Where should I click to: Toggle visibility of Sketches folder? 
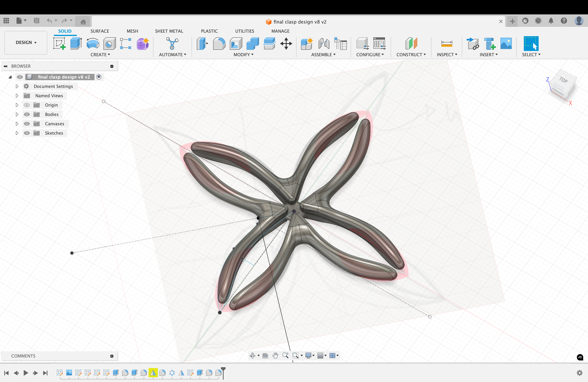tap(27, 133)
